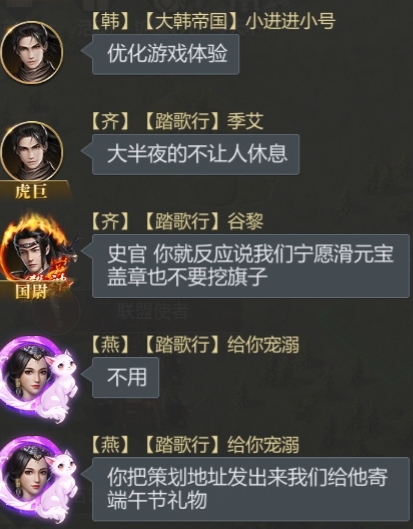Open player name 小进进小号
The image size is (413, 529).
[x=291, y=21]
